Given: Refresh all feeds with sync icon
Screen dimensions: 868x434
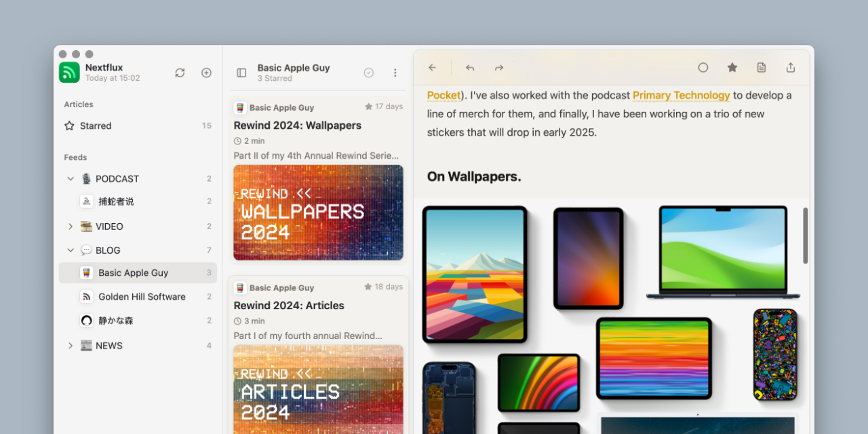Looking at the screenshot, I should pos(180,73).
